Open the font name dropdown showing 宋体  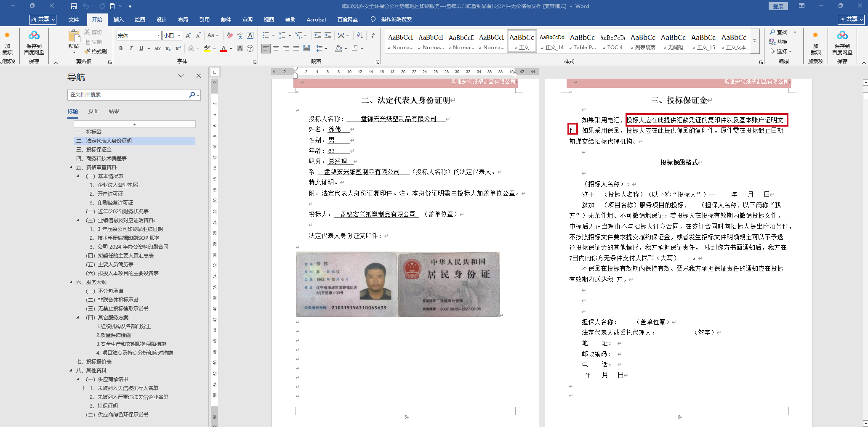(x=158, y=36)
